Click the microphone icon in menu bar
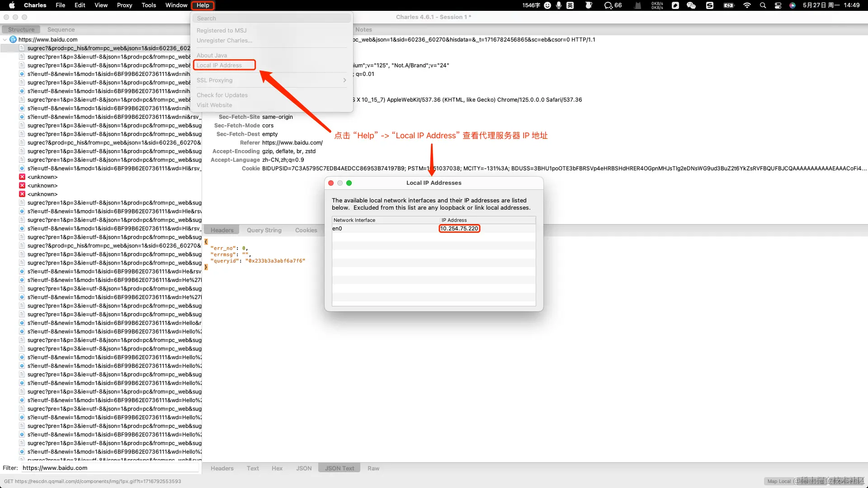868x488 pixels. 559,5
